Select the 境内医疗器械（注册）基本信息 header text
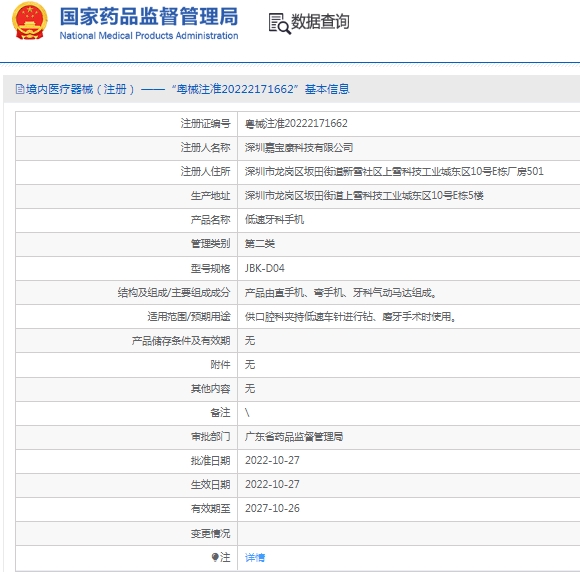The image size is (580, 572). pyautogui.click(x=188, y=89)
